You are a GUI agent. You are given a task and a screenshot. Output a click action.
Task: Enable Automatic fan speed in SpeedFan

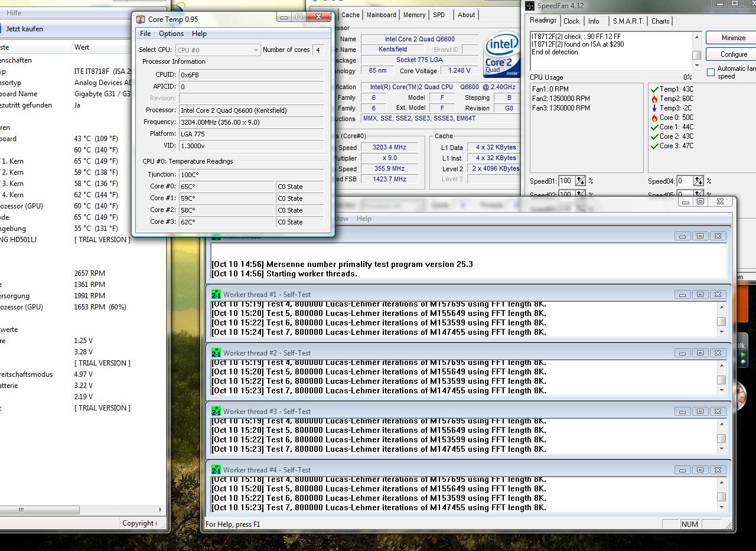(711, 72)
